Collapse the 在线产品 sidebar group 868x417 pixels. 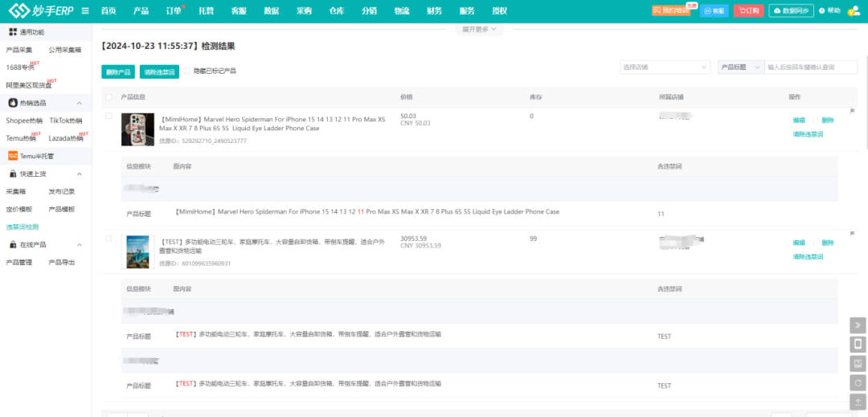point(79,244)
